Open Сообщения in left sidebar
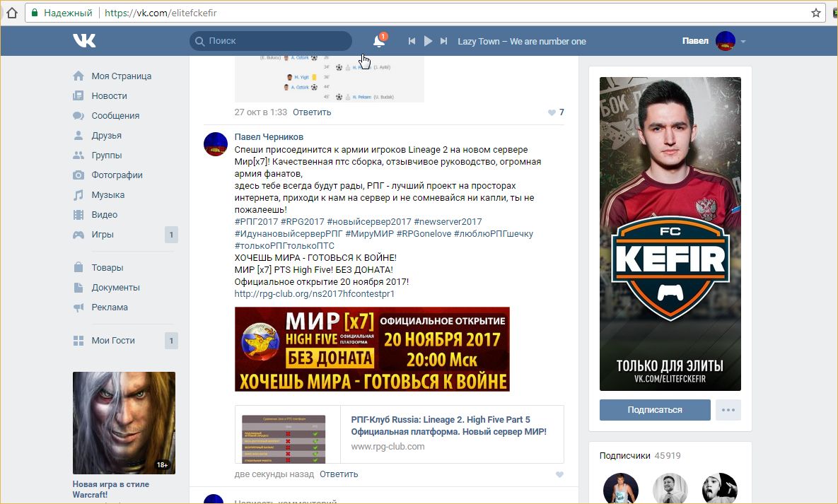Screen dimensions: 838x504 115,115
